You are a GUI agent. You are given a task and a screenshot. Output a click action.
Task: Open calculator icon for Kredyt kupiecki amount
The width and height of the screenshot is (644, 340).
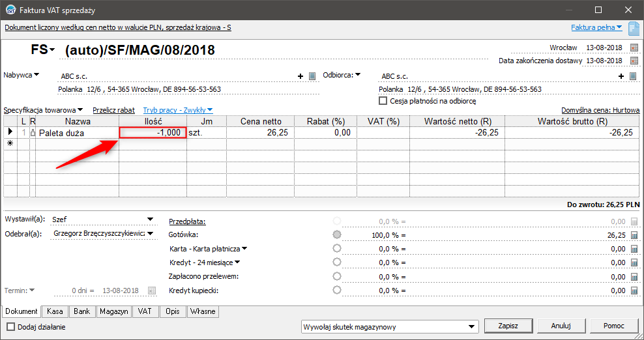coord(634,290)
